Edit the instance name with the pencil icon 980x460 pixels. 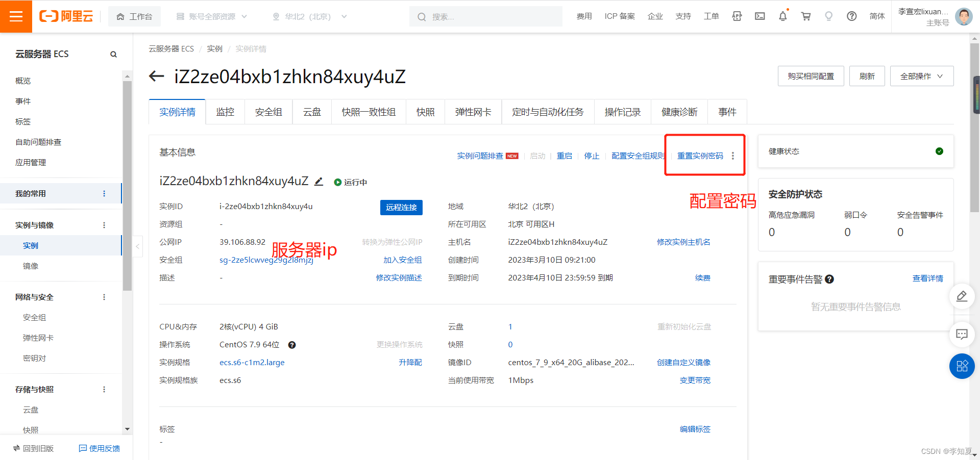point(318,181)
